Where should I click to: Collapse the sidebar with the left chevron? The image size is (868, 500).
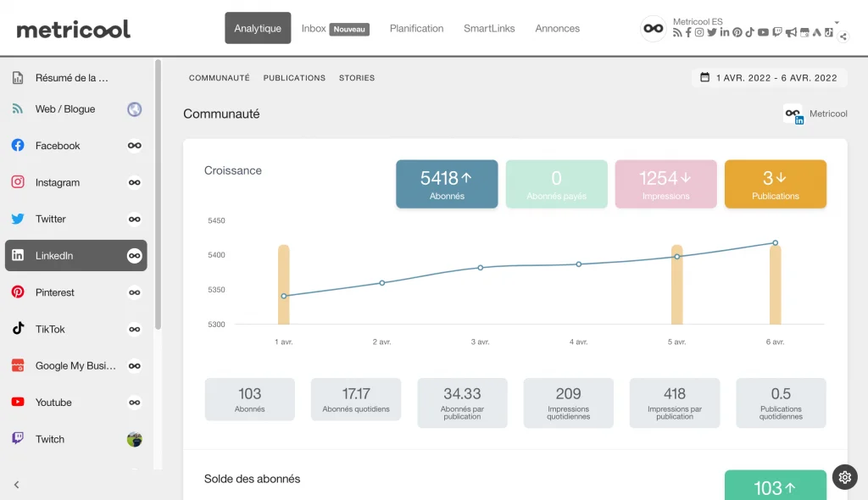coord(17,485)
